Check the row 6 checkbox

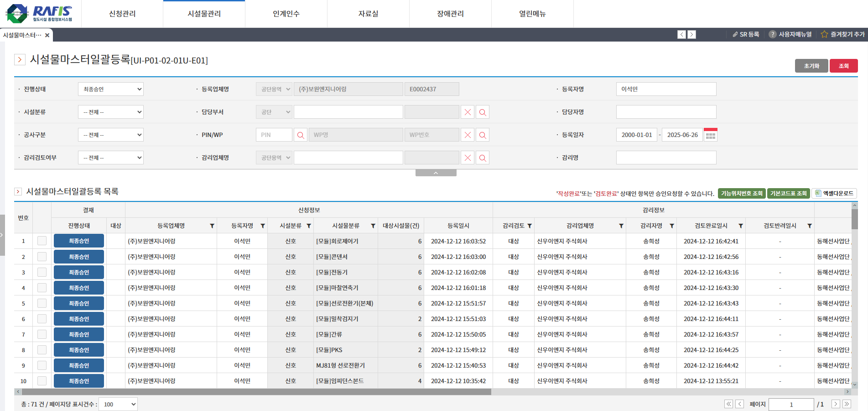click(42, 319)
